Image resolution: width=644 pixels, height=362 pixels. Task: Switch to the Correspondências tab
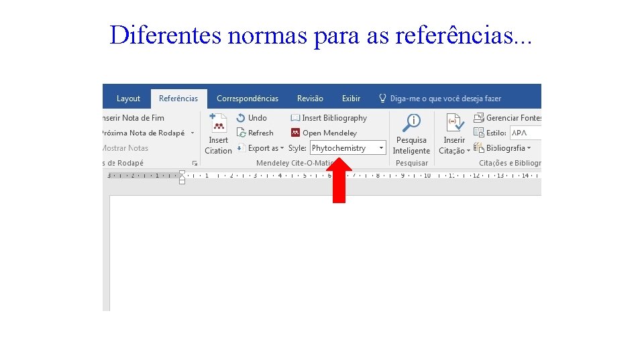coord(248,99)
